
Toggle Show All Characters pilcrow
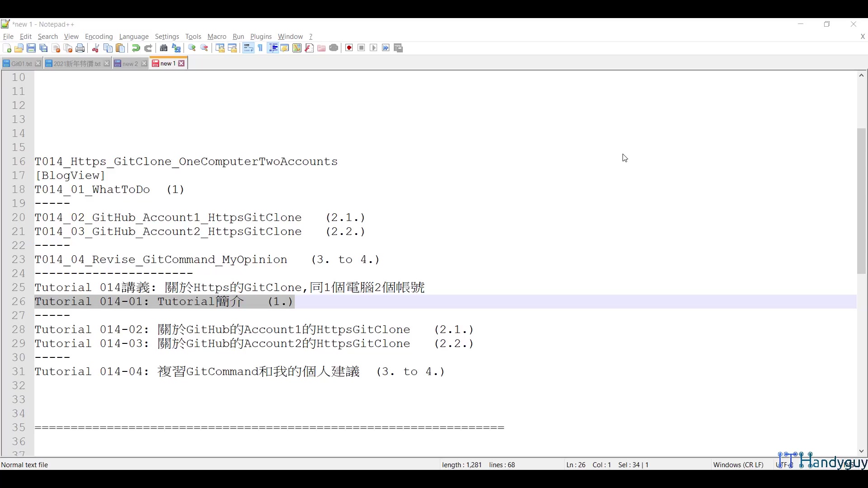[260, 48]
